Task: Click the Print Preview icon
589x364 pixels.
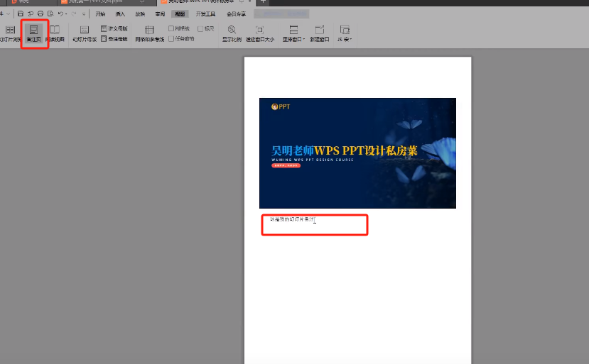Action: point(50,14)
